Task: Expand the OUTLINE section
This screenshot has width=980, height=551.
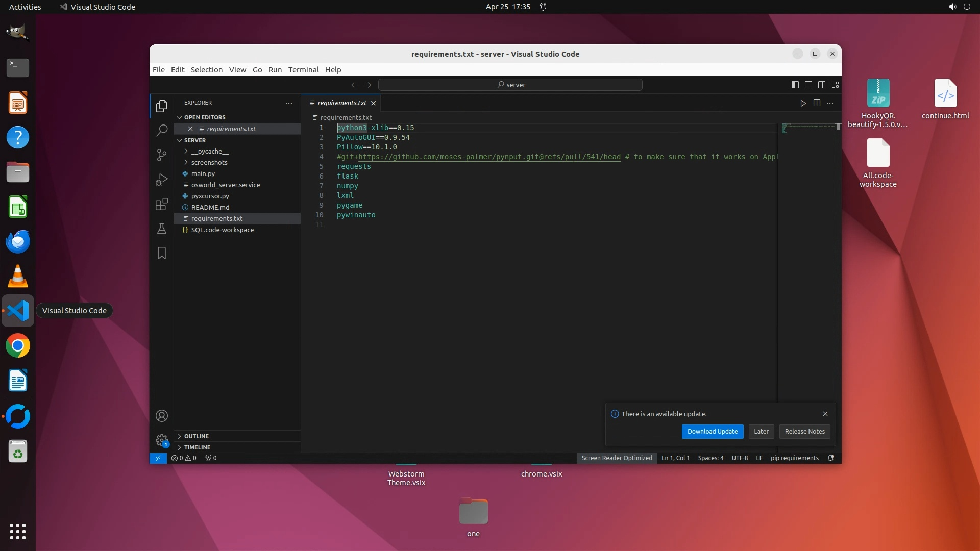Action: [x=196, y=436]
